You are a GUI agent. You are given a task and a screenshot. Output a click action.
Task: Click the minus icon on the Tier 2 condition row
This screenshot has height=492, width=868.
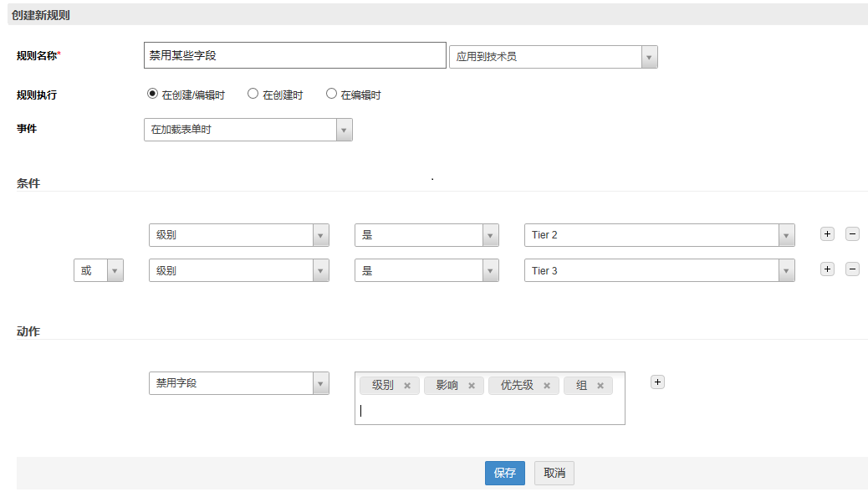pos(852,234)
